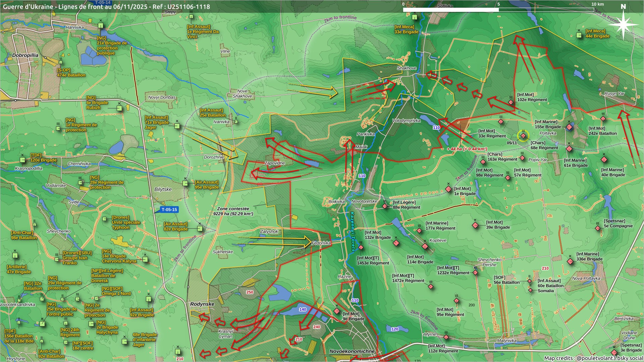Image resolution: width=644 pixels, height=362 pixels.
Task: Select the 95e Brigade green square marker
Action: (185, 183)
